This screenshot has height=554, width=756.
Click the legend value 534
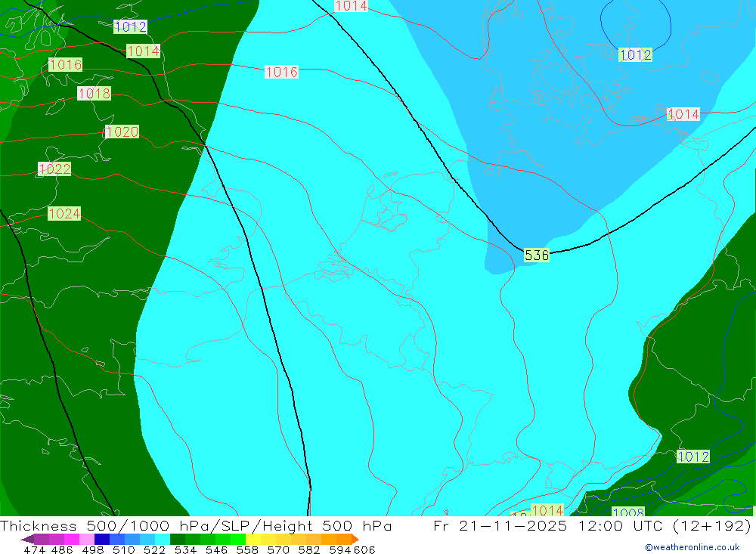[x=186, y=549]
